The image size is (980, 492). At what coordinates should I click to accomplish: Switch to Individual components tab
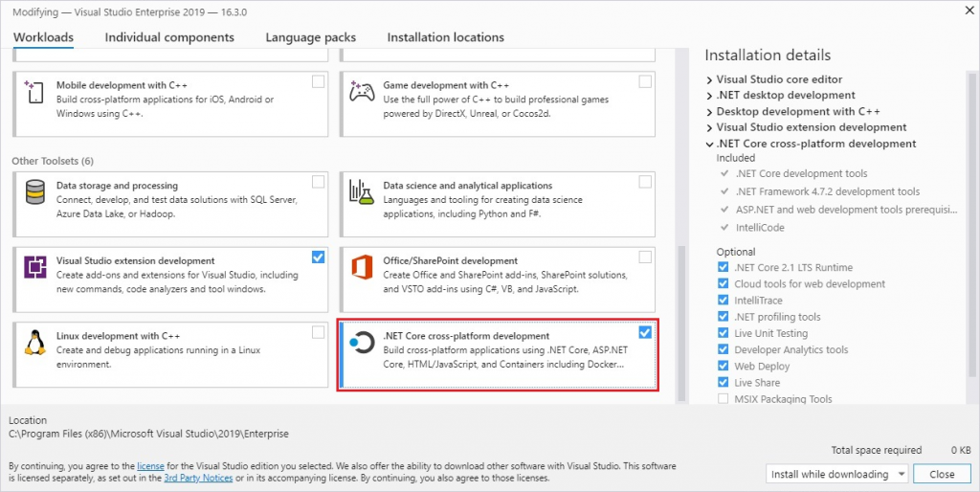click(x=169, y=37)
